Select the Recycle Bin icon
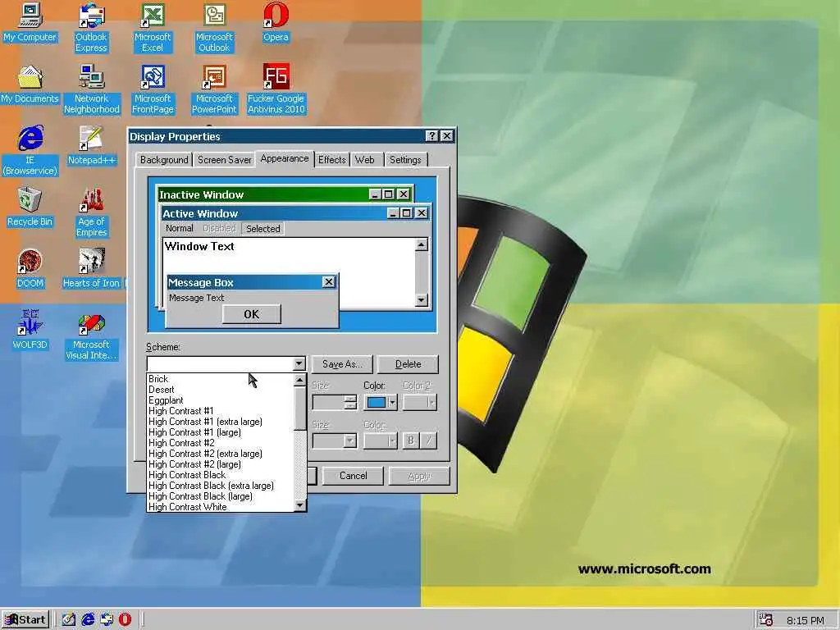The width and height of the screenshot is (840, 630). pyautogui.click(x=30, y=208)
